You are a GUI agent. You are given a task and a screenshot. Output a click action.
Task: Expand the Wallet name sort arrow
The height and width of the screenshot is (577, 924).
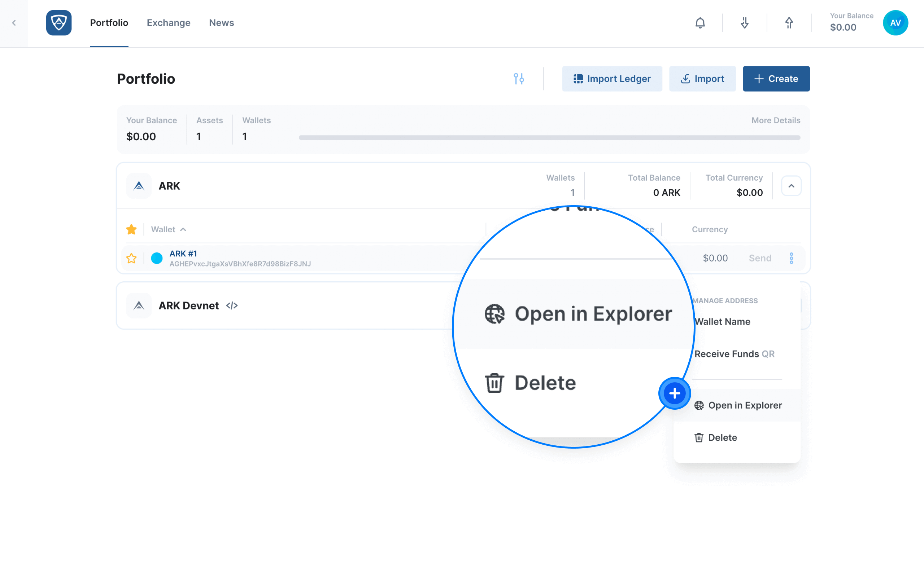(183, 229)
